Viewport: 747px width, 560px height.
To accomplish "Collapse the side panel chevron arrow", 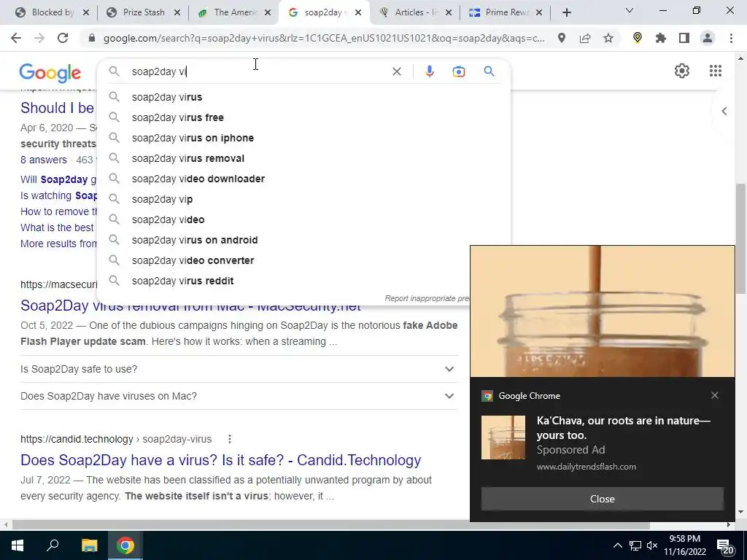I will 724,111.
